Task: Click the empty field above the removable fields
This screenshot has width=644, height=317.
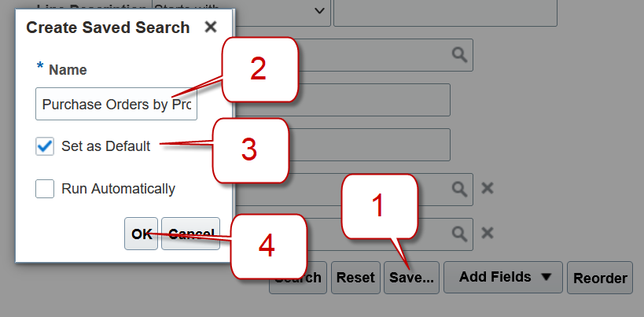Action: coord(377,145)
